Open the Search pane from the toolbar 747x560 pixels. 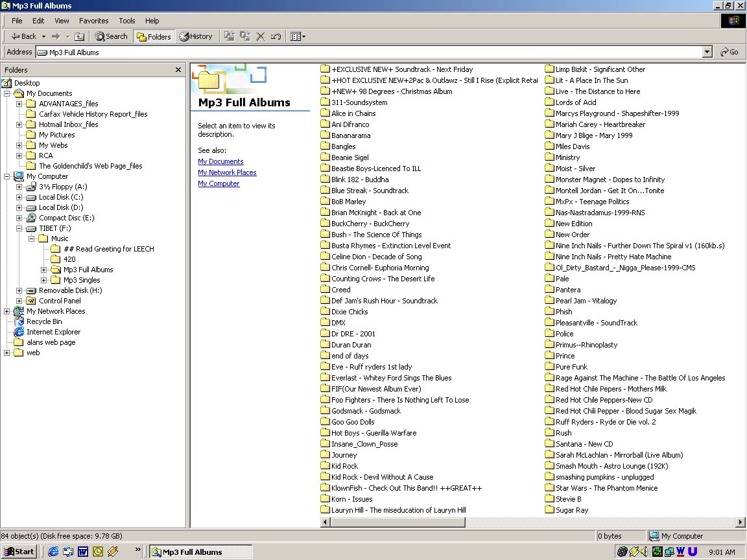point(111,36)
